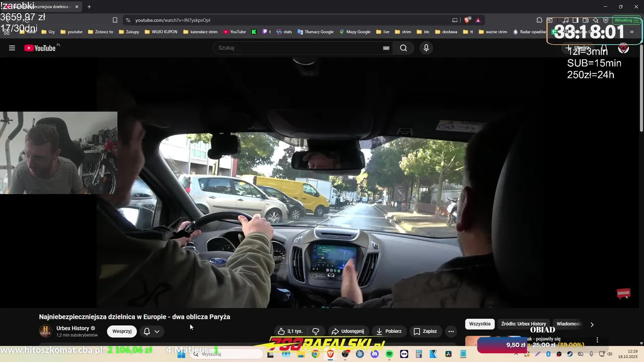Start voice search with the microphone
This screenshot has height=362, width=644.
(426, 48)
